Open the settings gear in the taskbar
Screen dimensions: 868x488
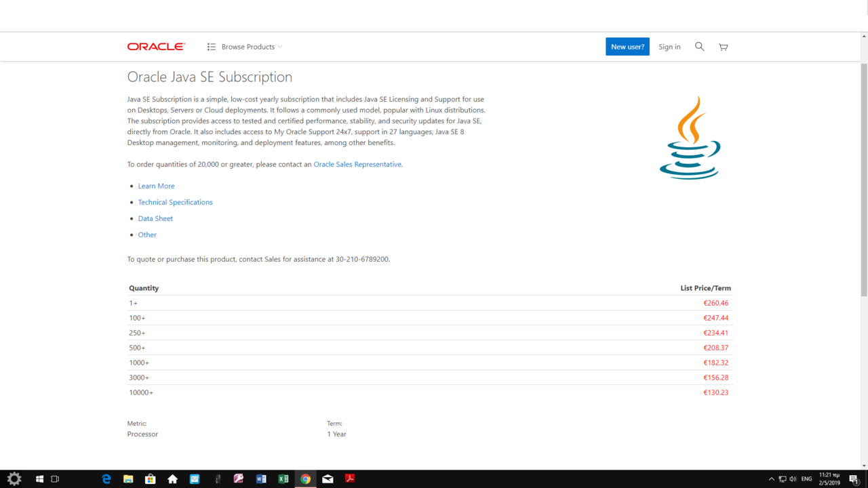tap(14, 479)
